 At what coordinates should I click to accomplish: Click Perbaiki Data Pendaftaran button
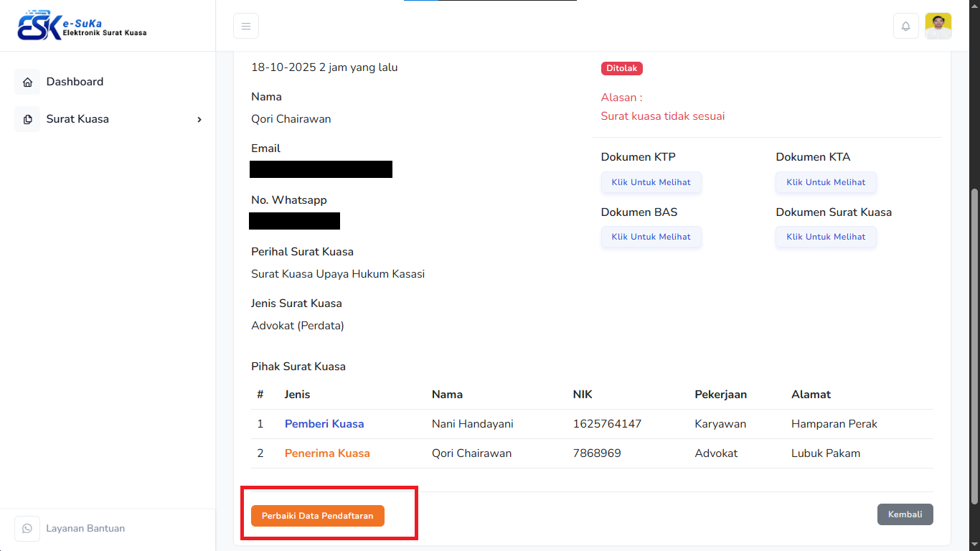pos(317,516)
